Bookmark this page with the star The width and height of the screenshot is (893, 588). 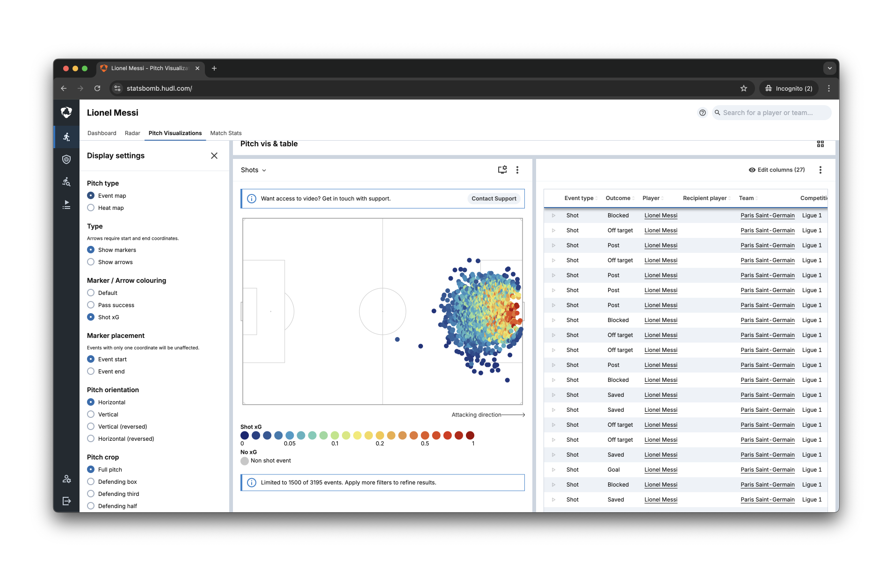[x=744, y=88]
